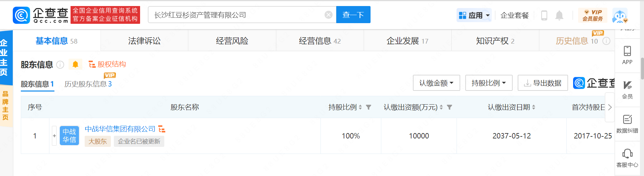
Task: Open notifications bell in the header
Action: pos(559,15)
